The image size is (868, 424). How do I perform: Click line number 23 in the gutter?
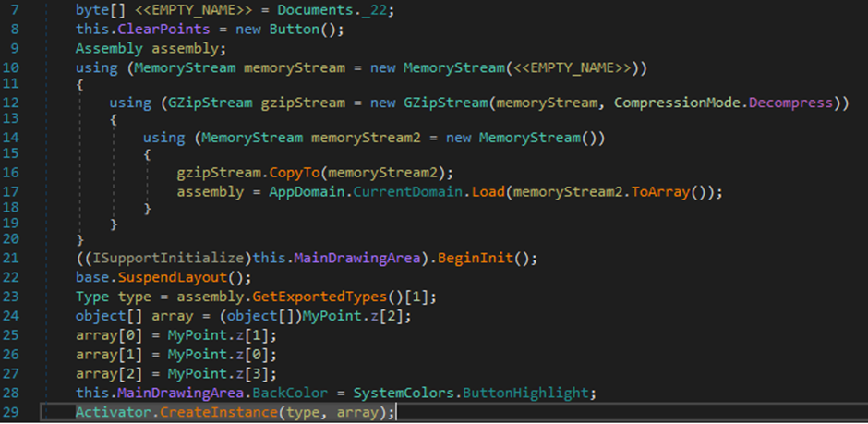click(x=11, y=297)
